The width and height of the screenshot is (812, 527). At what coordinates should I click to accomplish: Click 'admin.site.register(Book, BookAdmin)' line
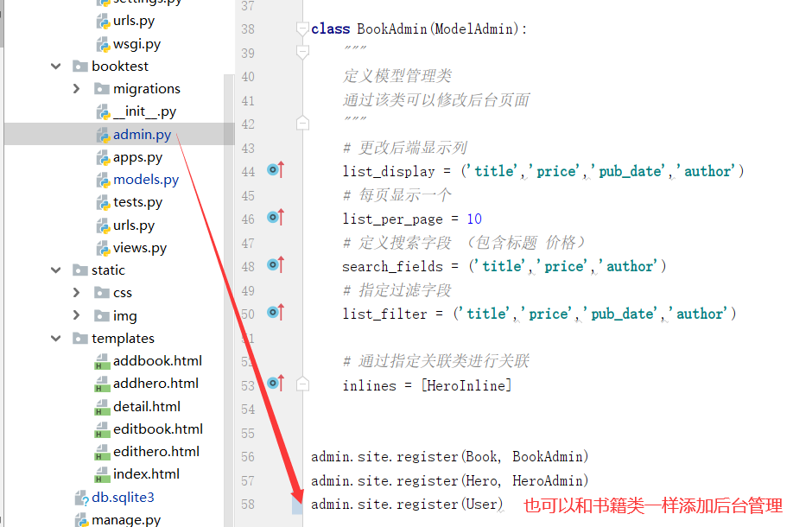point(449,457)
